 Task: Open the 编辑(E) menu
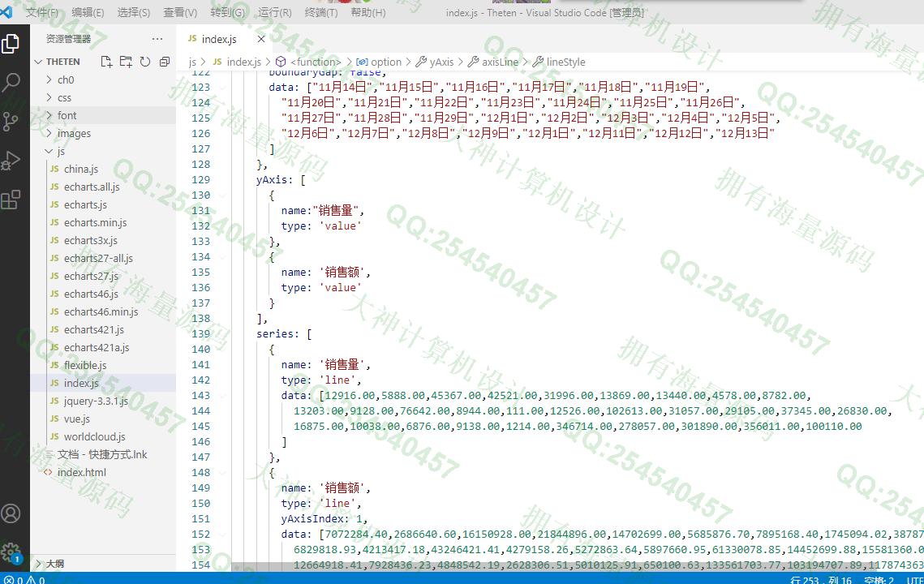coord(88,12)
